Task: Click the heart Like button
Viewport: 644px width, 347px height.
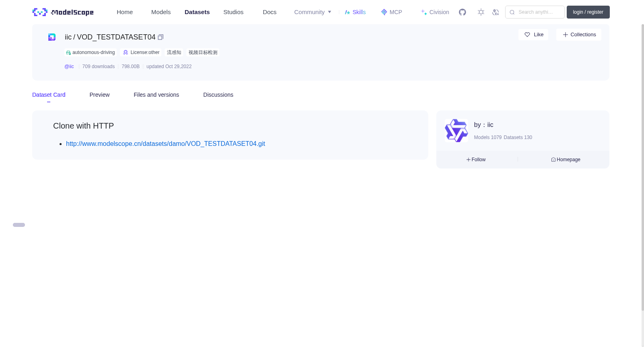Action: 533,35
